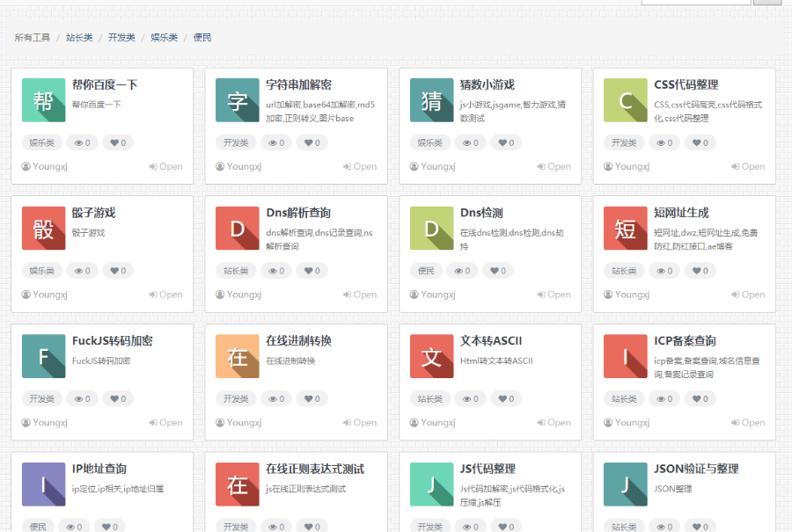
Task: Click the search input field at top right
Action: pos(695,4)
